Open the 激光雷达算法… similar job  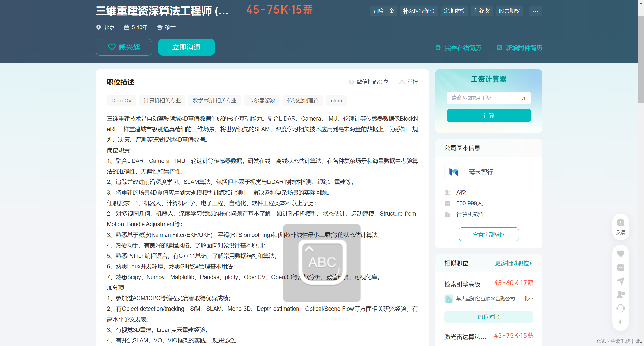(465, 337)
